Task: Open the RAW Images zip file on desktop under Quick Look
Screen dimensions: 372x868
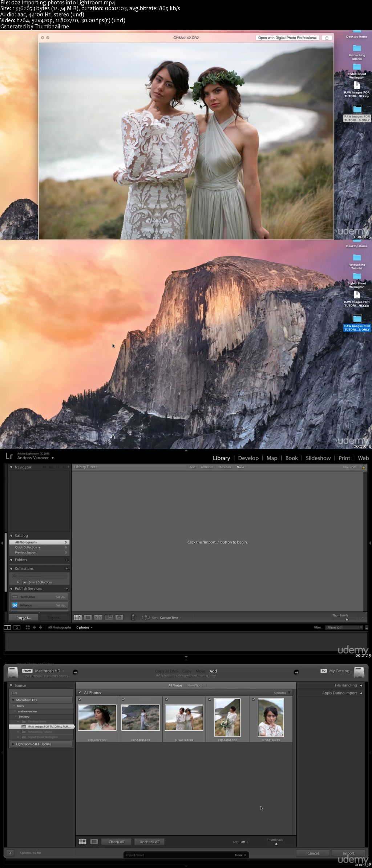Action: click(357, 89)
